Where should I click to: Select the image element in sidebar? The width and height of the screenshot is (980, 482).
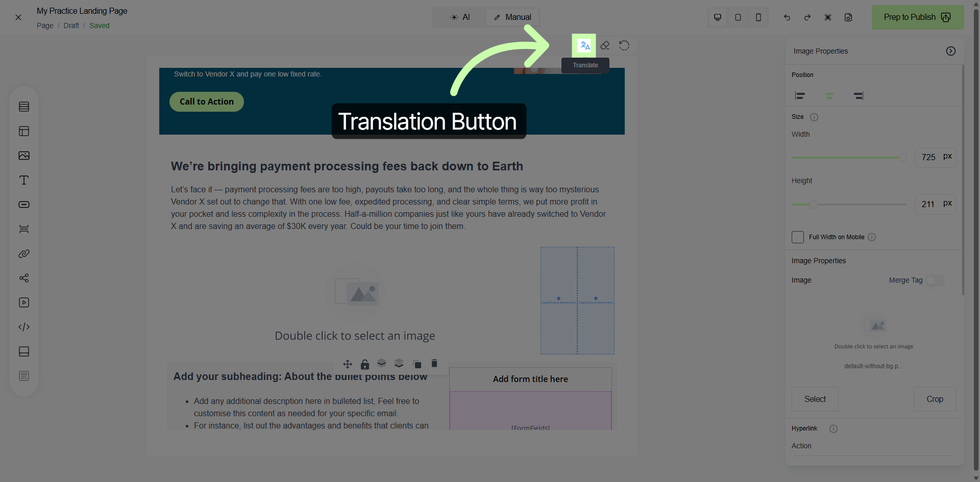coord(24,156)
